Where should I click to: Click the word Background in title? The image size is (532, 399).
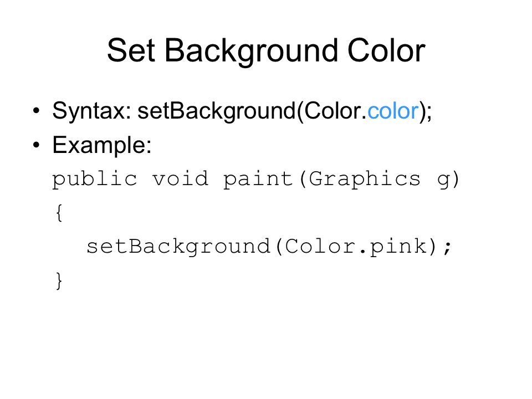[252, 52]
